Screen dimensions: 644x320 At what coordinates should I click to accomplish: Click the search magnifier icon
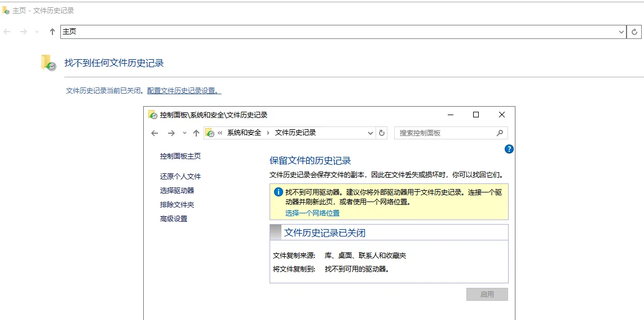tap(500, 133)
